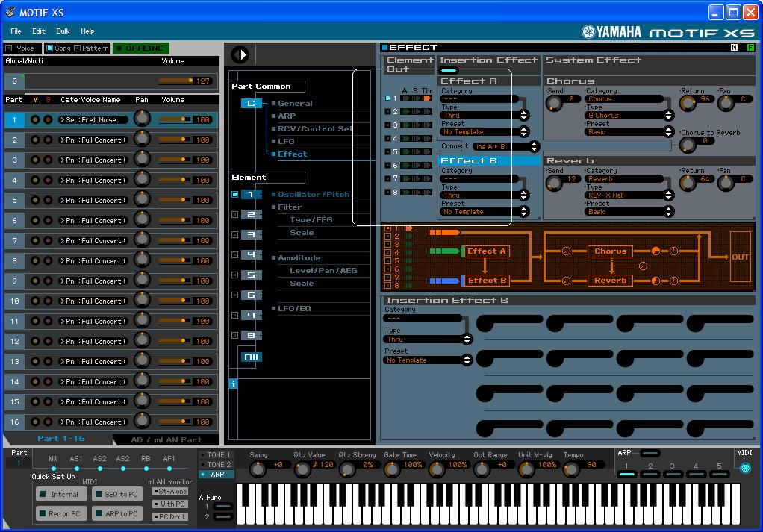763x532 pixels.
Task: Click the green F icon in Effect header
Action: coord(750,48)
